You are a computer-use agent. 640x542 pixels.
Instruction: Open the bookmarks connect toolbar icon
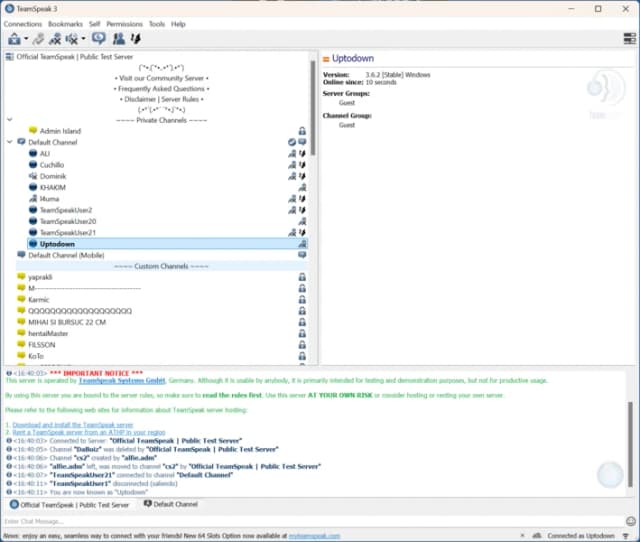click(14, 39)
